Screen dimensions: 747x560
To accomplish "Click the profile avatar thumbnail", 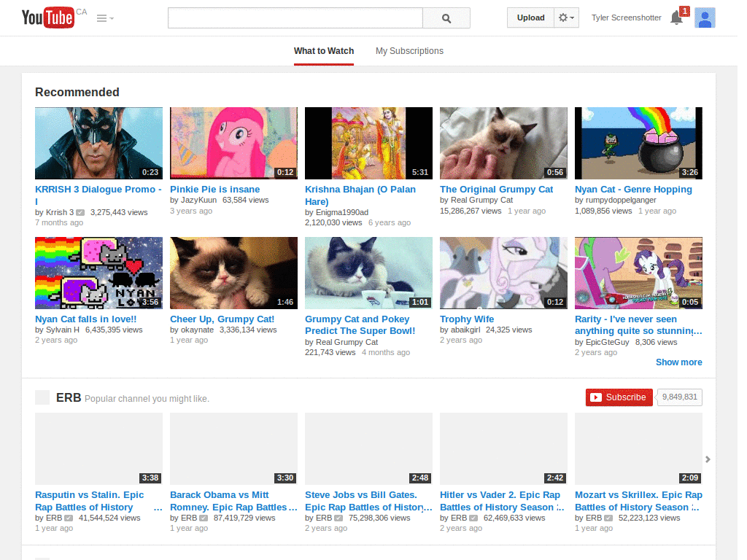I will tap(705, 17).
